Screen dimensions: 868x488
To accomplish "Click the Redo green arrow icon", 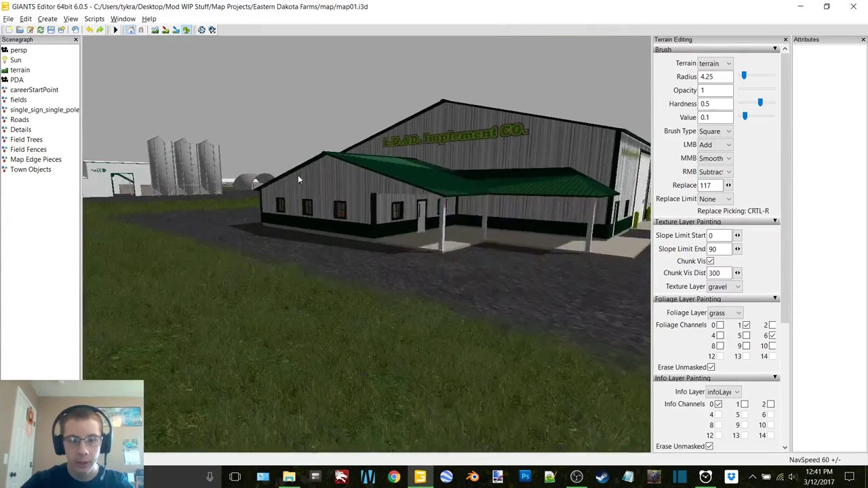I will 100,30.
